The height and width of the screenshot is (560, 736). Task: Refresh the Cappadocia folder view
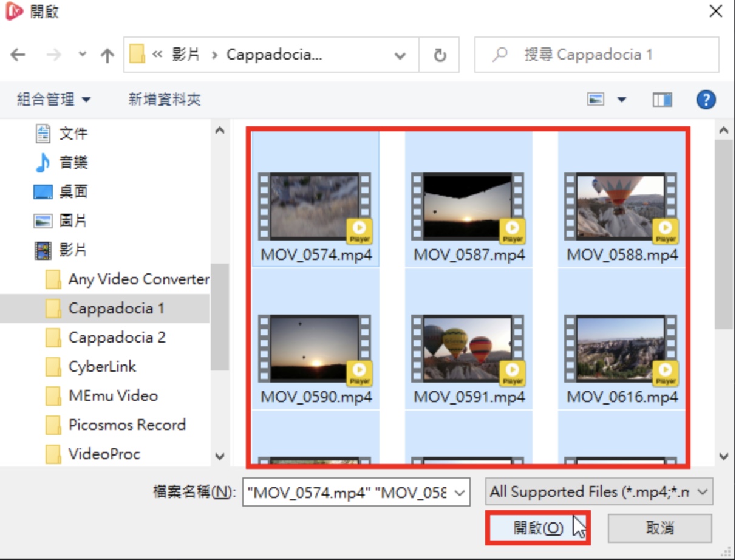click(x=440, y=55)
